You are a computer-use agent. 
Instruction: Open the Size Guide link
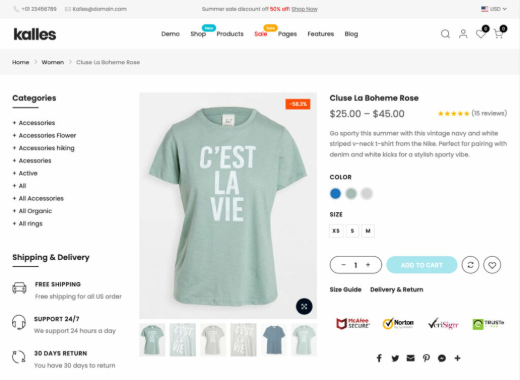[345, 290]
